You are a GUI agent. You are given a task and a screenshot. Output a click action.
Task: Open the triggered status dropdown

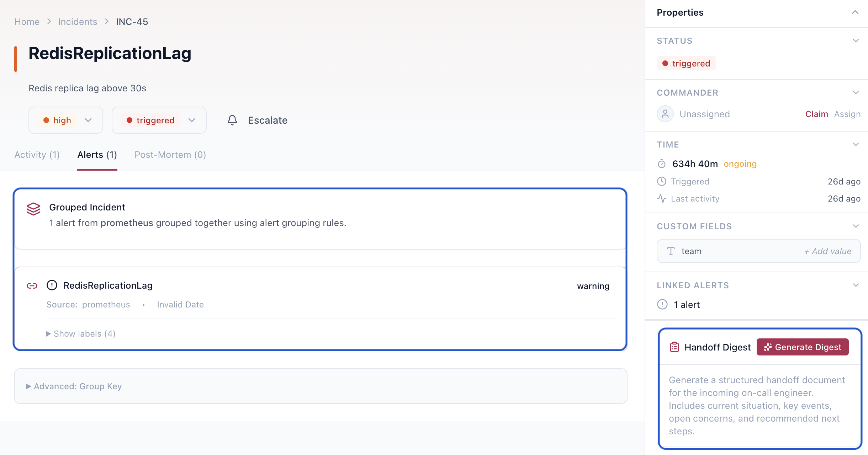pos(159,120)
